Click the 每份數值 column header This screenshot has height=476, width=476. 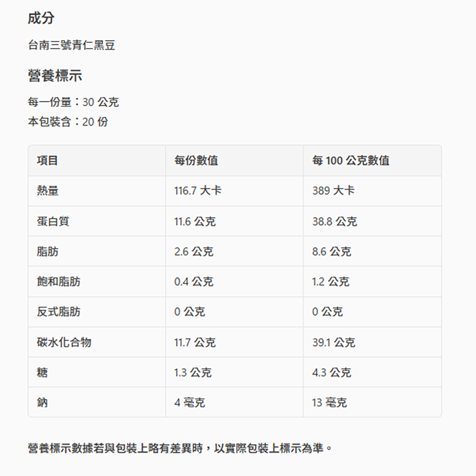point(196,161)
